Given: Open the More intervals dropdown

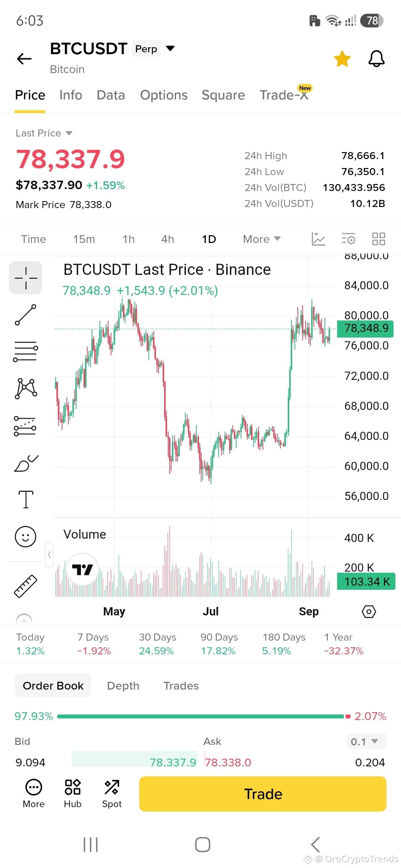Looking at the screenshot, I should (x=262, y=239).
